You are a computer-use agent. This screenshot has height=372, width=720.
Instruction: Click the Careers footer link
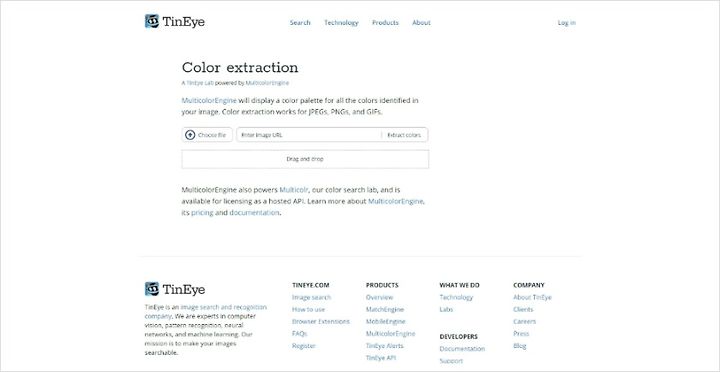coord(524,321)
